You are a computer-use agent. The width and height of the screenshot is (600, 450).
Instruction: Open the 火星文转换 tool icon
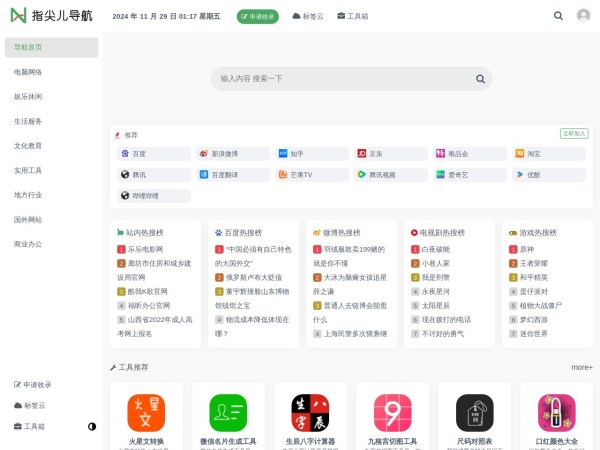pos(146,412)
